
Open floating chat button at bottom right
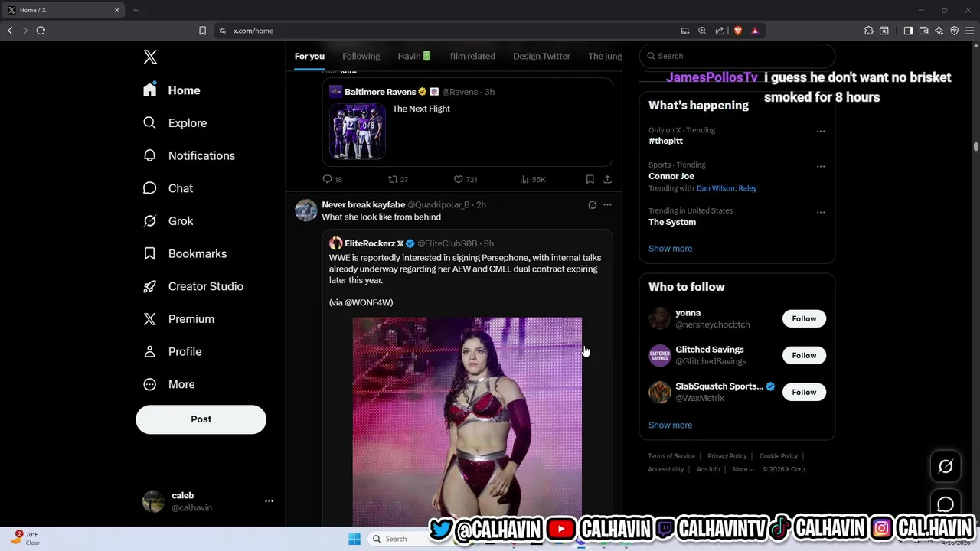point(946,505)
